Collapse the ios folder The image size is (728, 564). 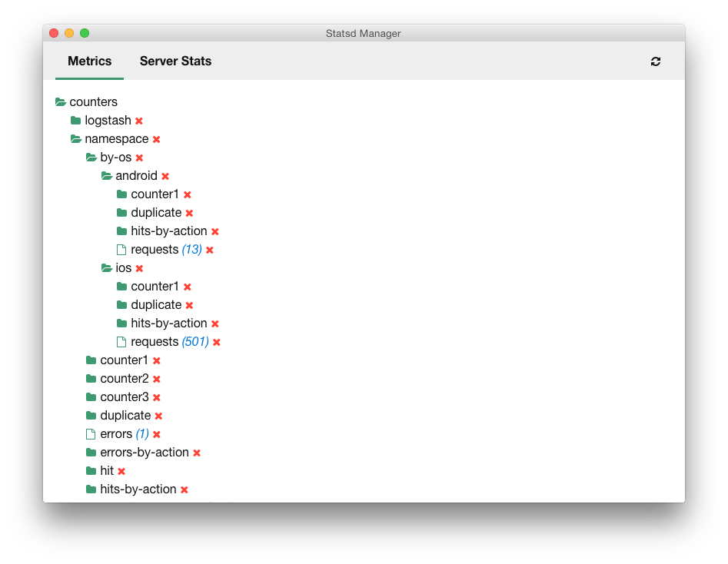(106, 268)
